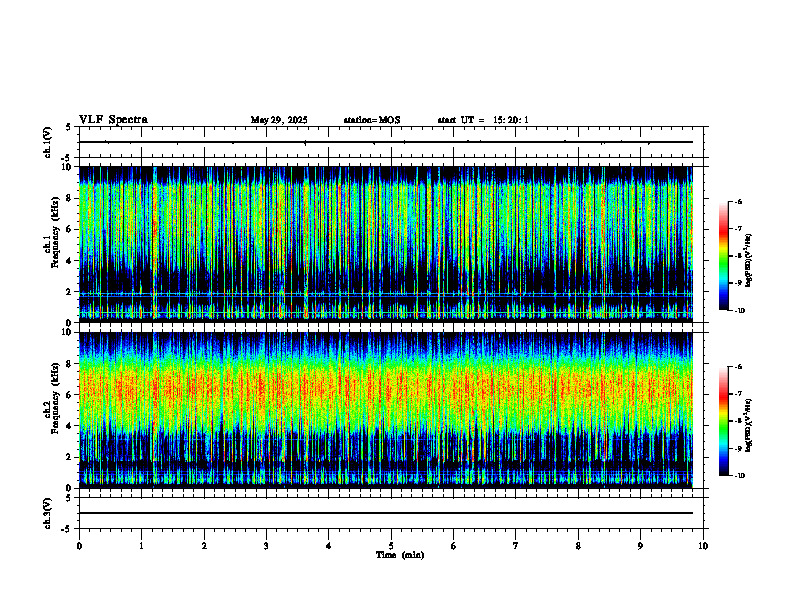
Task: Click the ch.2 spectrogram color scale bar
Action: [x=723, y=421]
